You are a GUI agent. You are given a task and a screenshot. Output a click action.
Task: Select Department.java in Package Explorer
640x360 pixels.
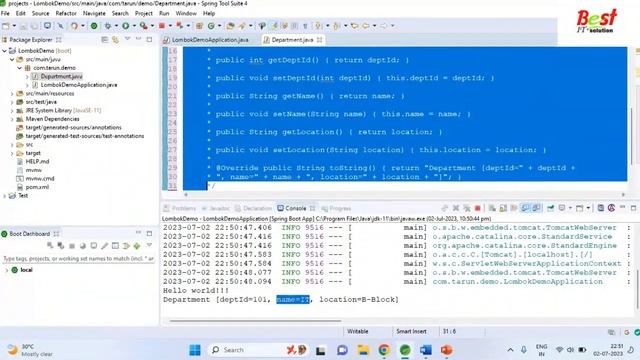coord(61,76)
